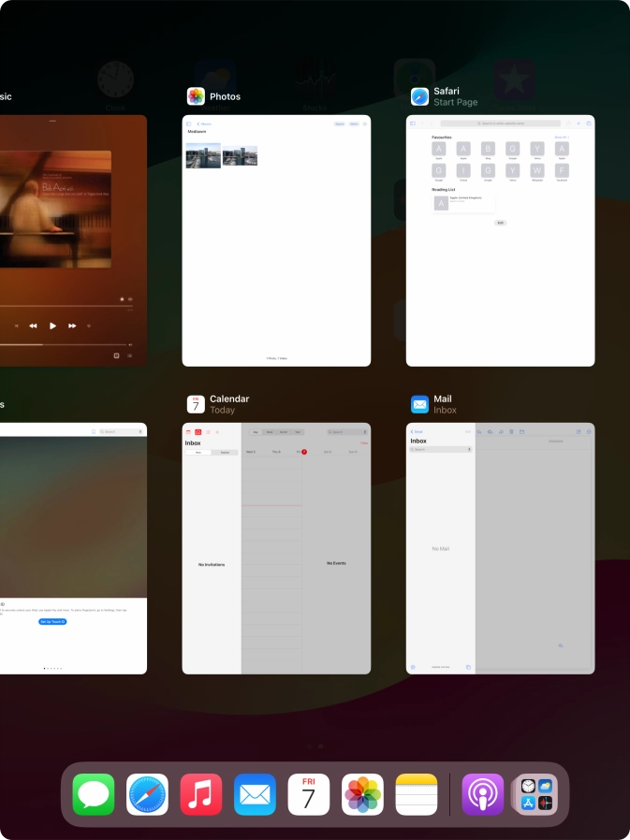Open the Music app in dock

click(x=201, y=794)
